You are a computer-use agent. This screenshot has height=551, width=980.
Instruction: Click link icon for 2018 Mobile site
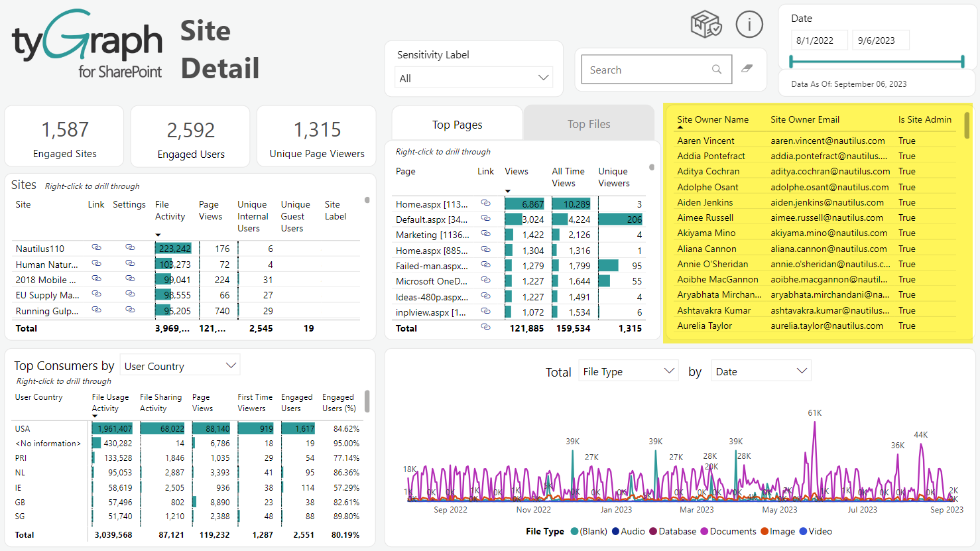(x=96, y=278)
